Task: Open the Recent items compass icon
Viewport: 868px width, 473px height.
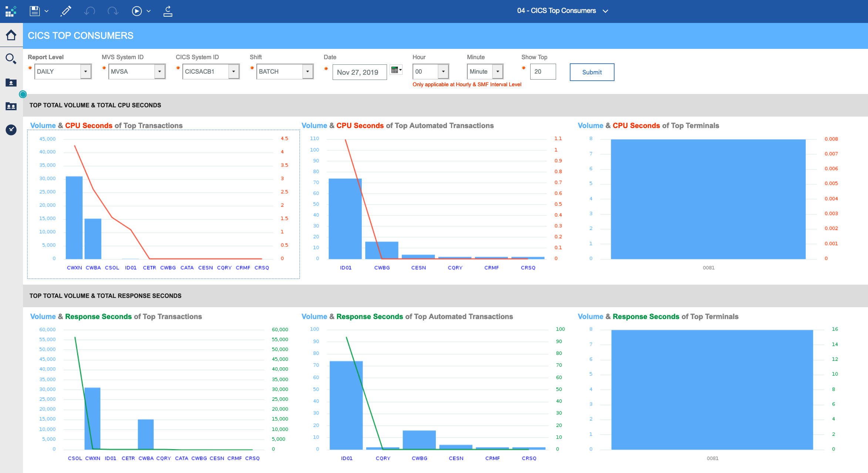Action: tap(11, 130)
